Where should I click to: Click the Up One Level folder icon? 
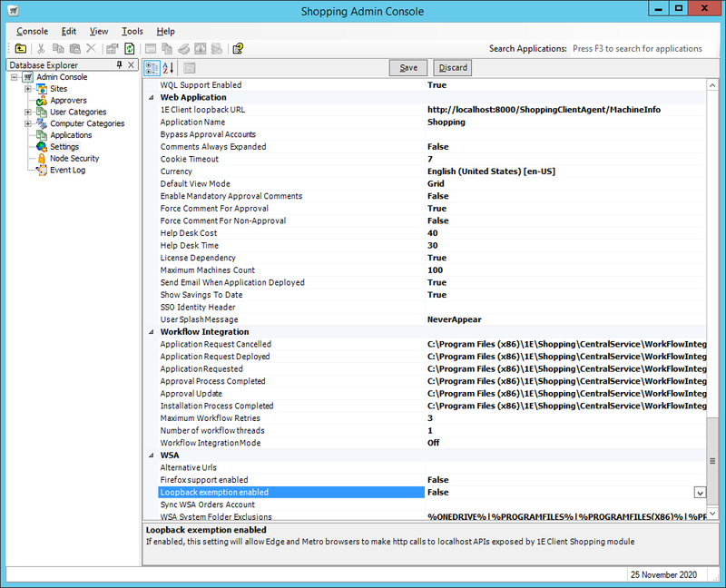coord(20,49)
